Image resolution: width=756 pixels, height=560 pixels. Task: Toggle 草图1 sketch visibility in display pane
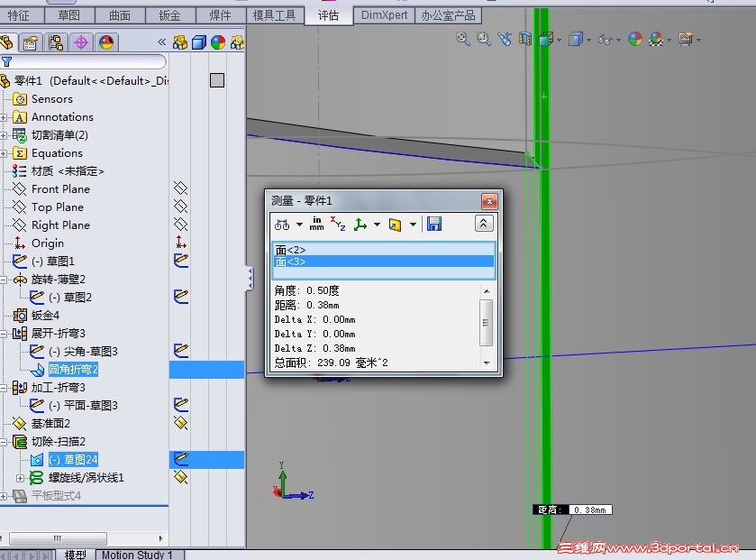181,261
